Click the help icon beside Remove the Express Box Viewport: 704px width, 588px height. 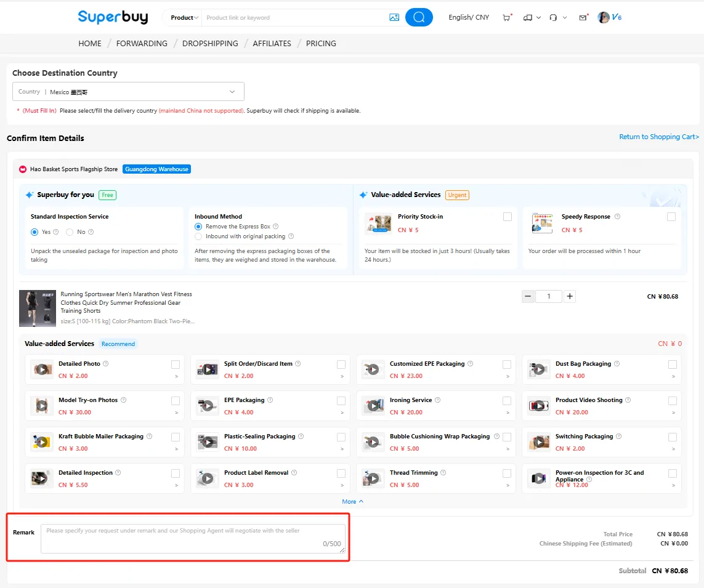point(276,226)
